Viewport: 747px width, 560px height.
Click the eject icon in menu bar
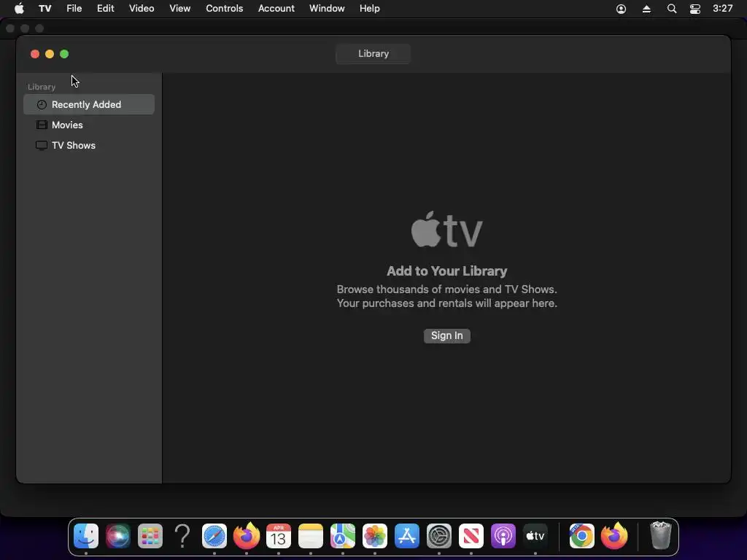tap(646, 9)
